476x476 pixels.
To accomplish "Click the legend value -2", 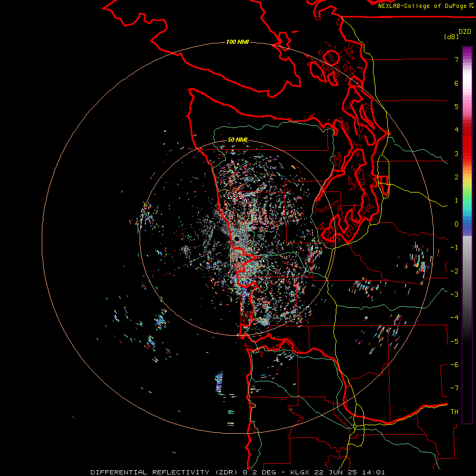I will tap(454, 271).
